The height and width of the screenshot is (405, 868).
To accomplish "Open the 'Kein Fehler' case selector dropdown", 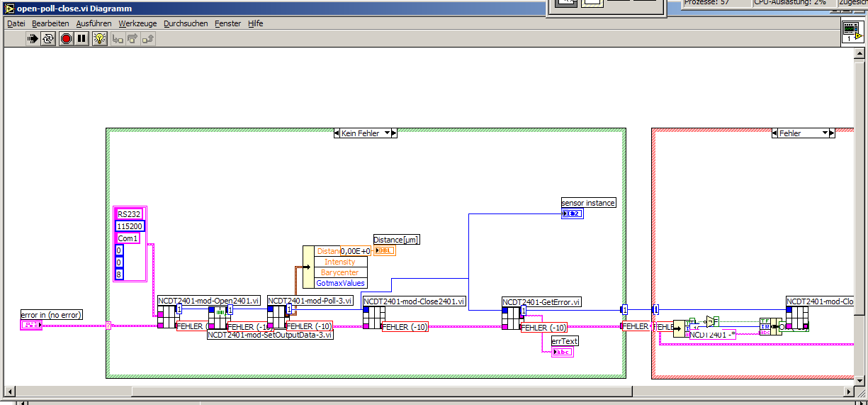I will coord(388,133).
